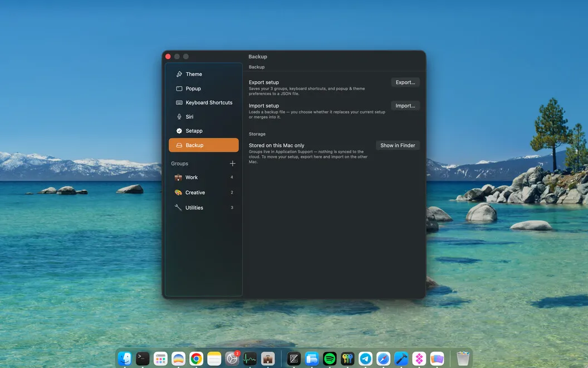Click the Setapp badge icon
This screenshot has width=588, height=368.
(179, 130)
